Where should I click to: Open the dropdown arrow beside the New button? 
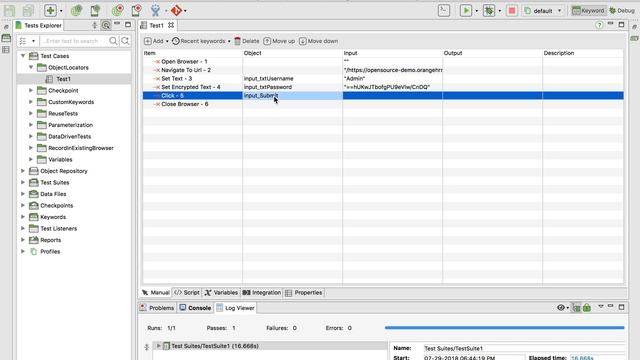pos(61,11)
